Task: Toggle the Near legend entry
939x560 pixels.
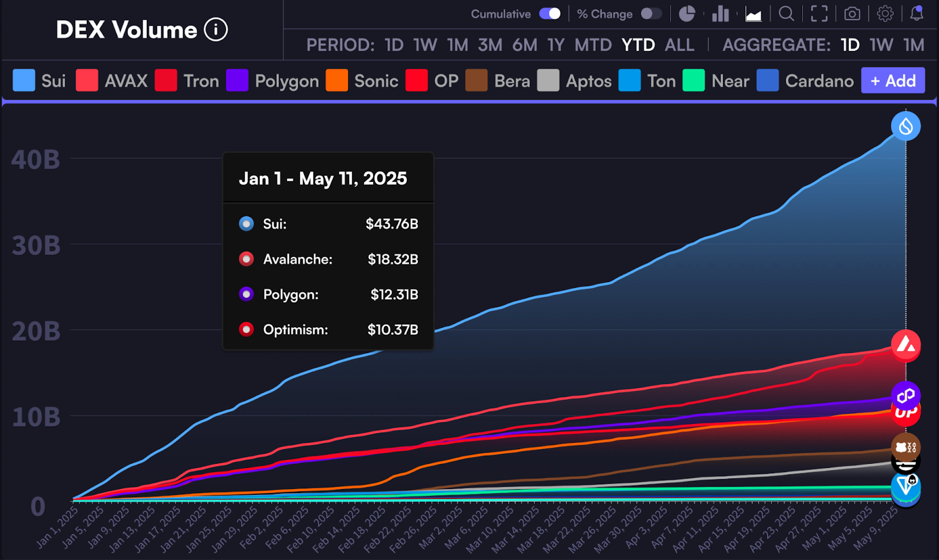Action: 716,80
